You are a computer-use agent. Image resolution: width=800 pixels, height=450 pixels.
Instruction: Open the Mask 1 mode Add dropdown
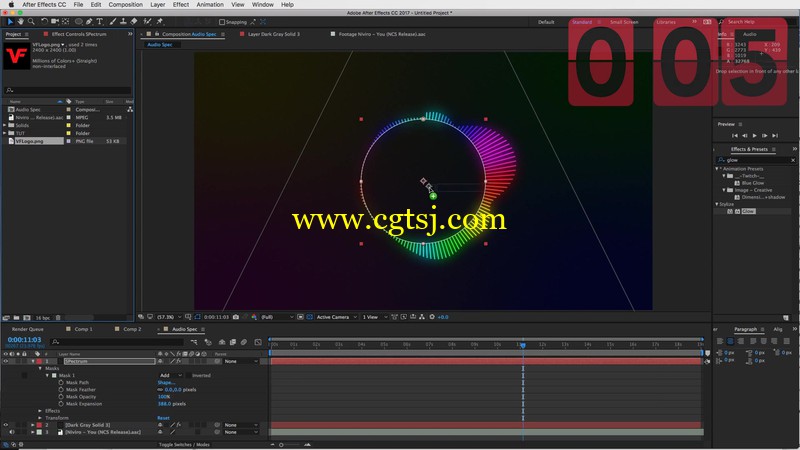pos(170,376)
